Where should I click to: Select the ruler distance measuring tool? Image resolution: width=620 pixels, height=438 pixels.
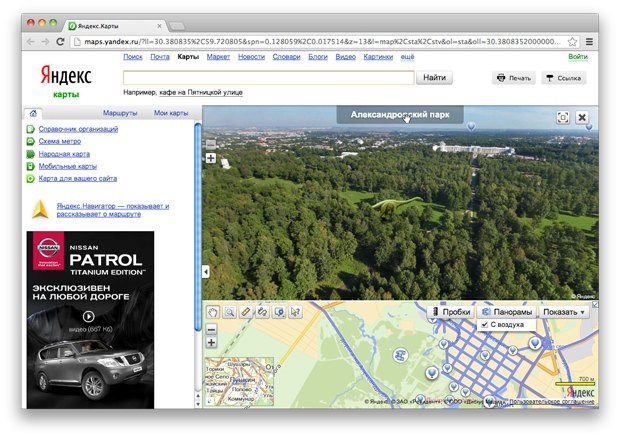246,312
